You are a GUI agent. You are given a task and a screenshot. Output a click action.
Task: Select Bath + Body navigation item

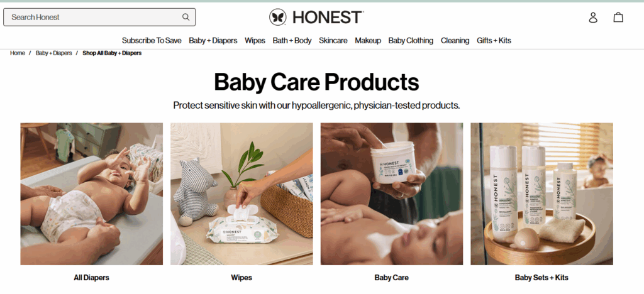(x=292, y=41)
